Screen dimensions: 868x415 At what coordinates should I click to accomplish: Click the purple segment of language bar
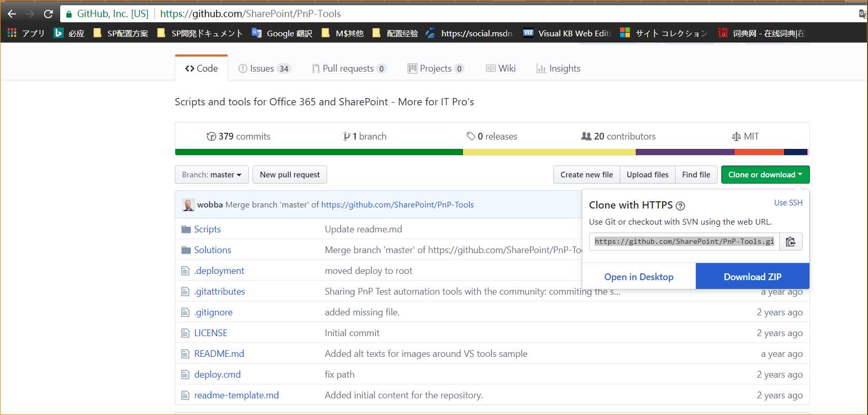[x=685, y=152]
